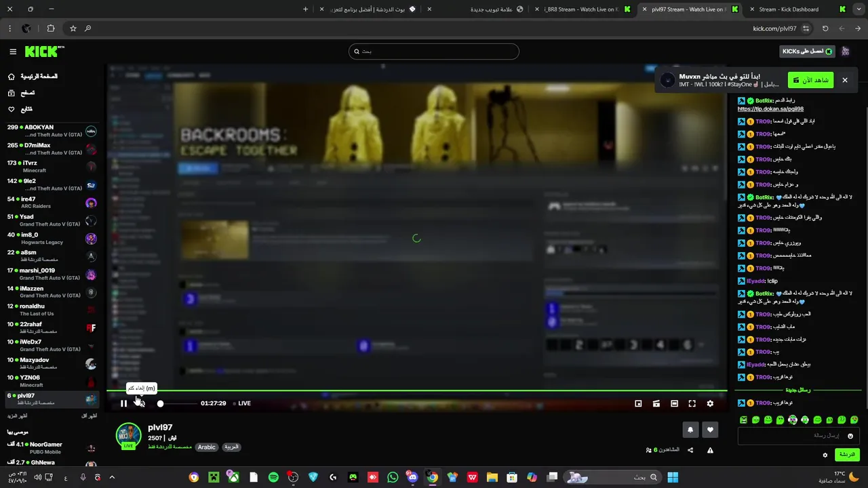Enter fullscreen video mode
The image size is (868, 488).
[x=692, y=403]
